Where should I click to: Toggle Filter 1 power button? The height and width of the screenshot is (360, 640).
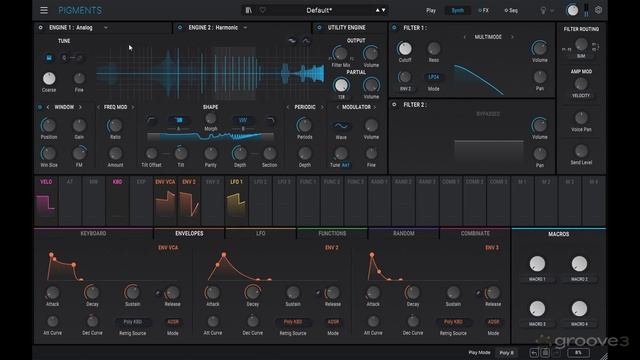tap(394, 28)
